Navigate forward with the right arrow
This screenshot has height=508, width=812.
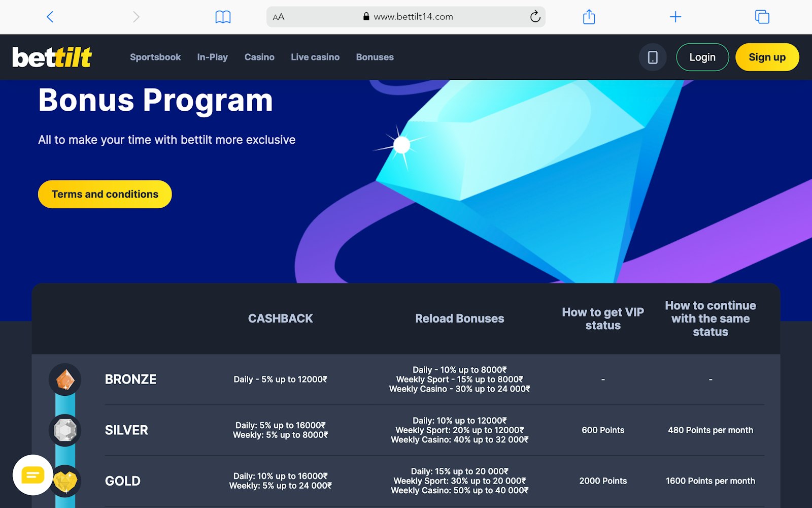point(136,16)
